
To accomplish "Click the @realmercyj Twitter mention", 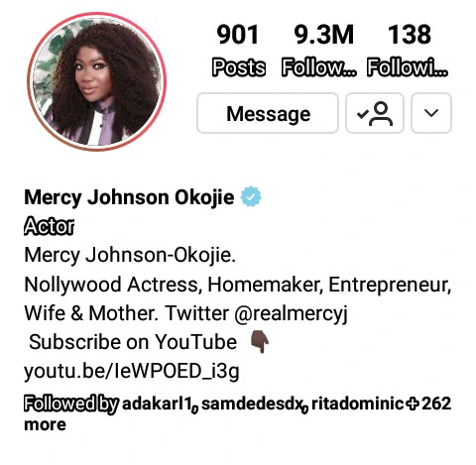I will (291, 314).
